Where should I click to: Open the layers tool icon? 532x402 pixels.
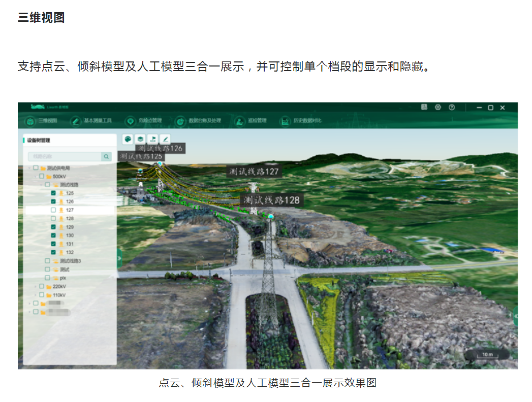point(140,139)
